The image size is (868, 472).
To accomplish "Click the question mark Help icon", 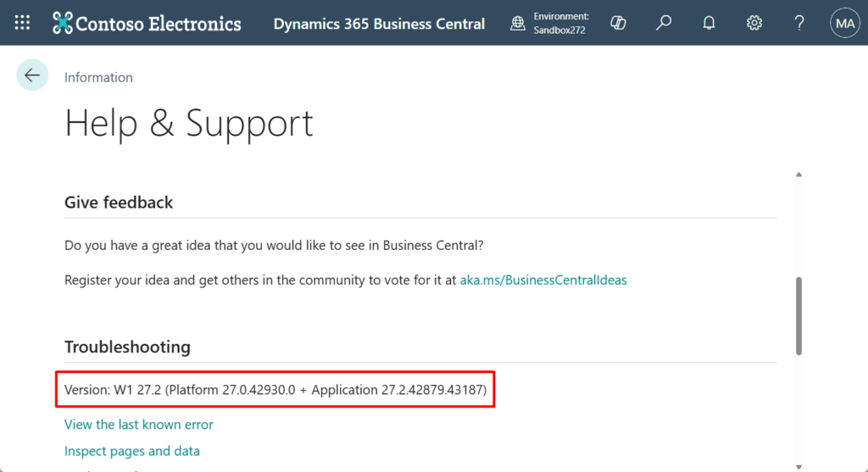I will point(798,23).
